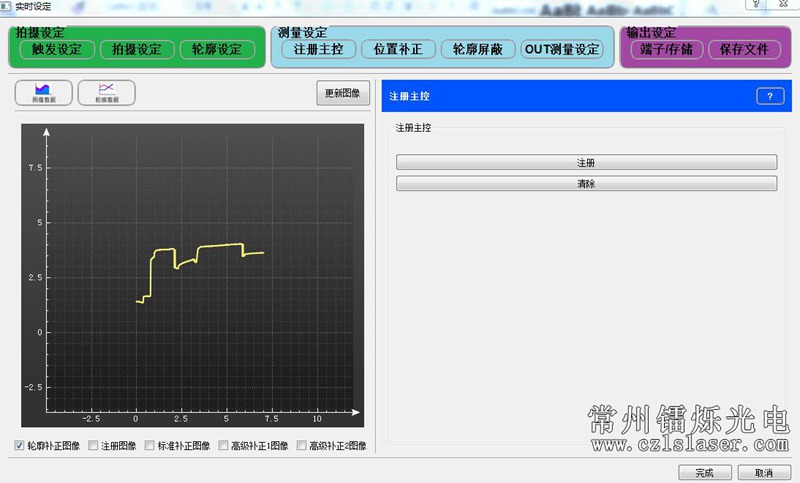800x483 pixels.
Task: Tick the 标准补正图像 checkbox
Action: pos(151,446)
